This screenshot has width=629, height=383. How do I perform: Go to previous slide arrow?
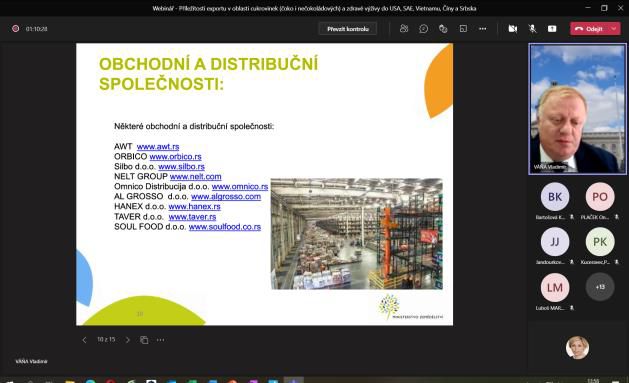pyautogui.click(x=84, y=340)
